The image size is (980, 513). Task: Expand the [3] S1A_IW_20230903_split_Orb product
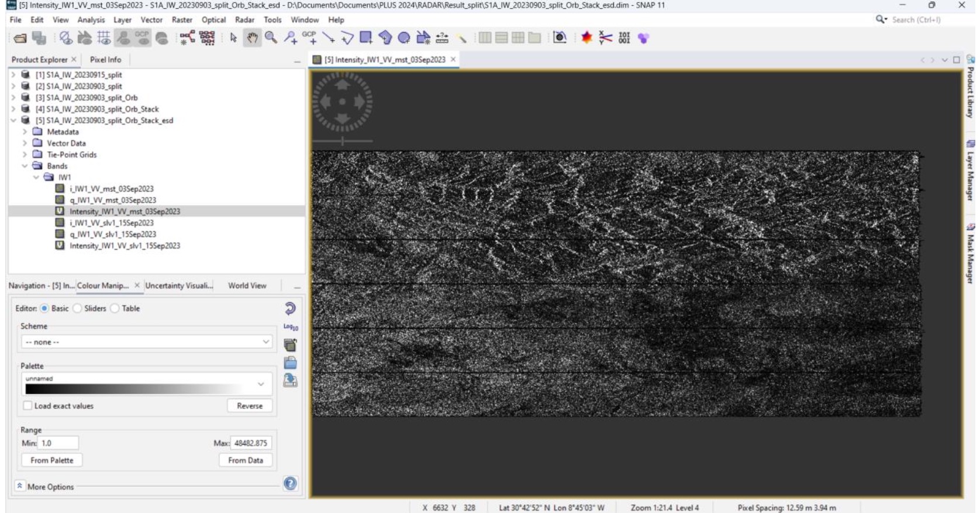(x=13, y=98)
